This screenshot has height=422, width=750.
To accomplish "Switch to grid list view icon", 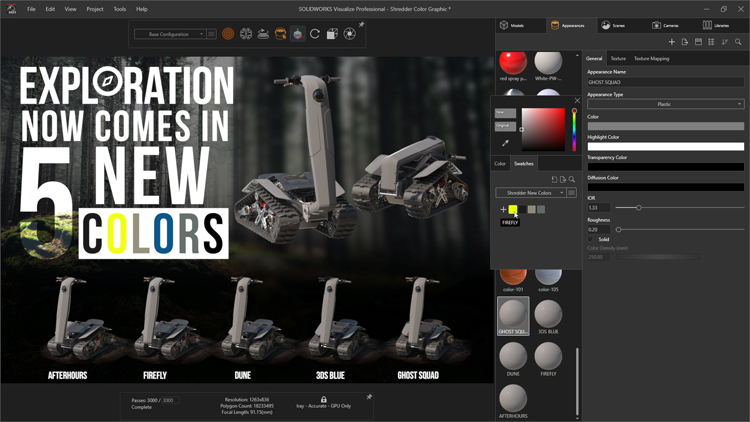I will coord(711,42).
